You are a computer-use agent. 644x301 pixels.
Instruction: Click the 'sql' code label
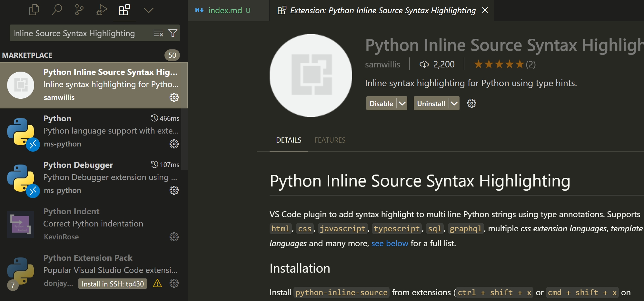[434, 229]
